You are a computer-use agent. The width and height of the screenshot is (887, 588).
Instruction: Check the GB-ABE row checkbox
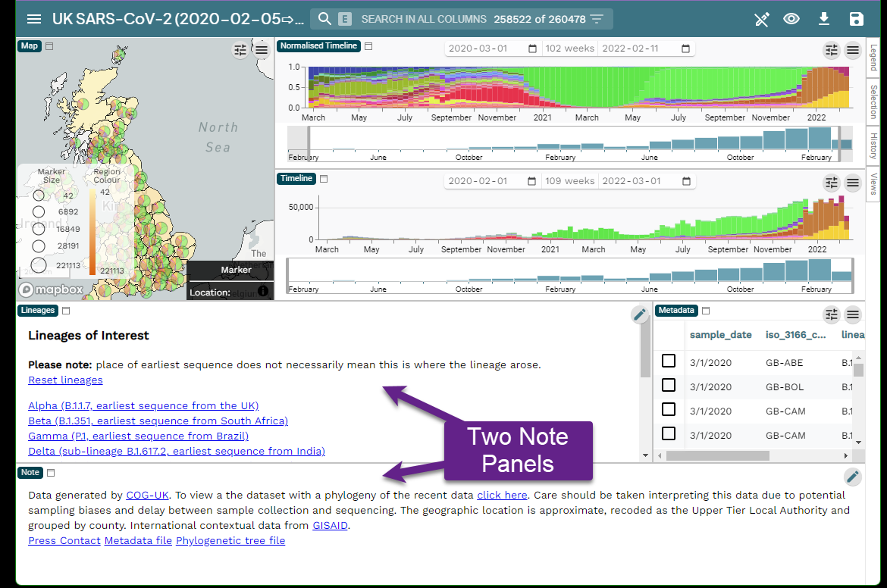tap(669, 361)
